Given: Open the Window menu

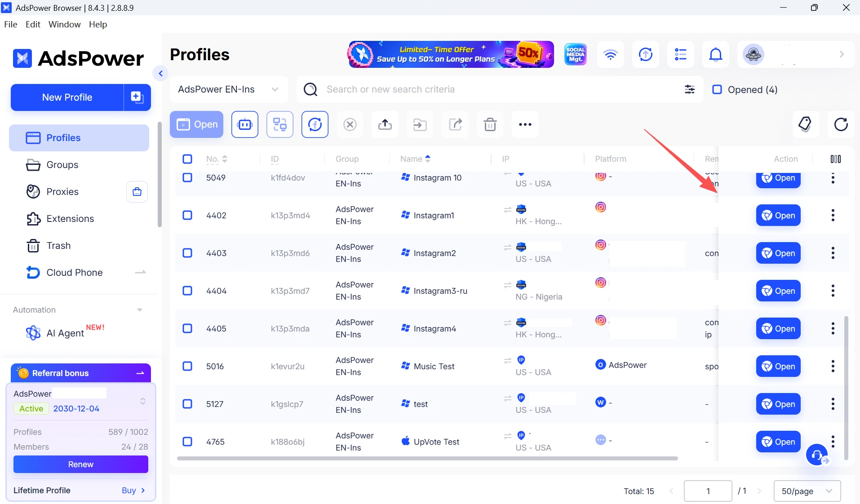Looking at the screenshot, I should pyautogui.click(x=64, y=24).
